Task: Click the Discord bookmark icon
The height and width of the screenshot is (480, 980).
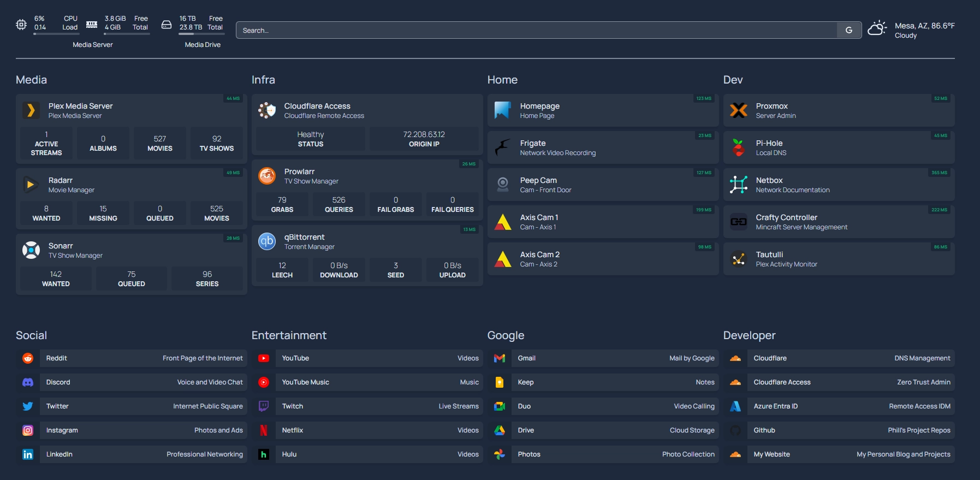Action: 28,382
